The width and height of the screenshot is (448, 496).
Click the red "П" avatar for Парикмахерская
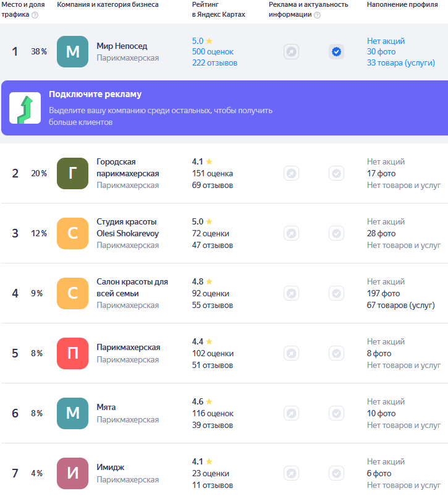[73, 354]
